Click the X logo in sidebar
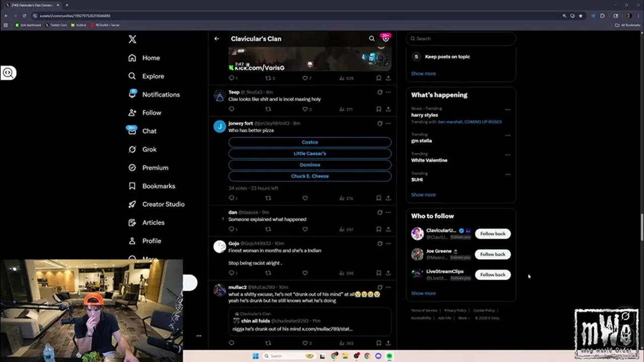Image resolution: width=644 pixels, height=362 pixels. coord(132,39)
